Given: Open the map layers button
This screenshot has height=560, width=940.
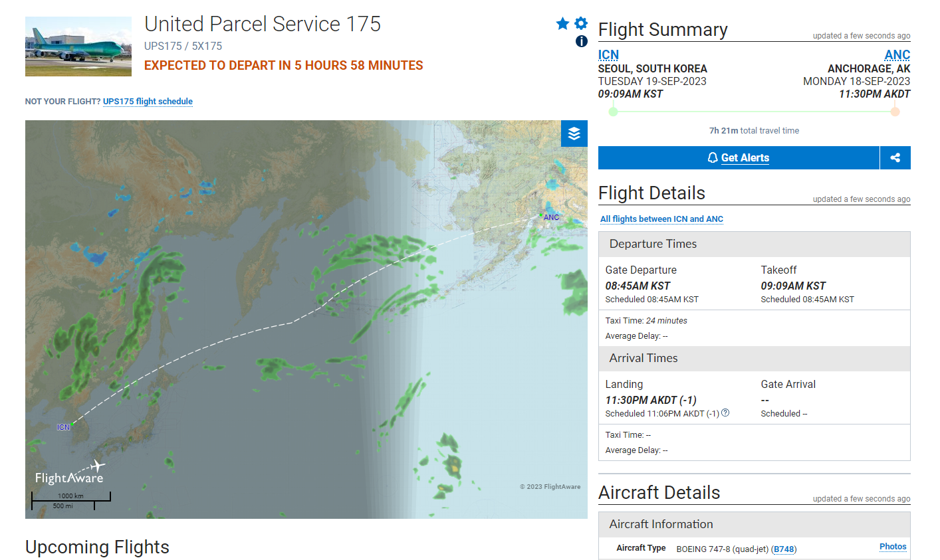Looking at the screenshot, I should (574, 134).
